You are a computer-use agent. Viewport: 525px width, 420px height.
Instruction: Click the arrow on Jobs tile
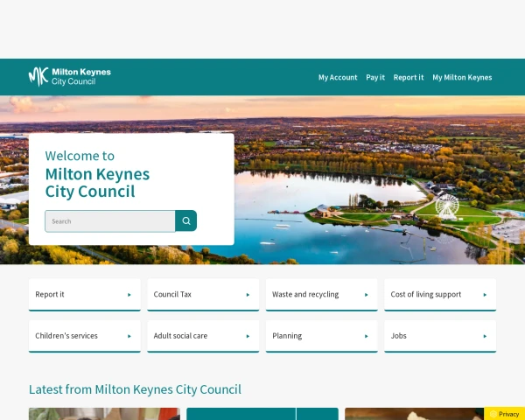click(x=485, y=336)
